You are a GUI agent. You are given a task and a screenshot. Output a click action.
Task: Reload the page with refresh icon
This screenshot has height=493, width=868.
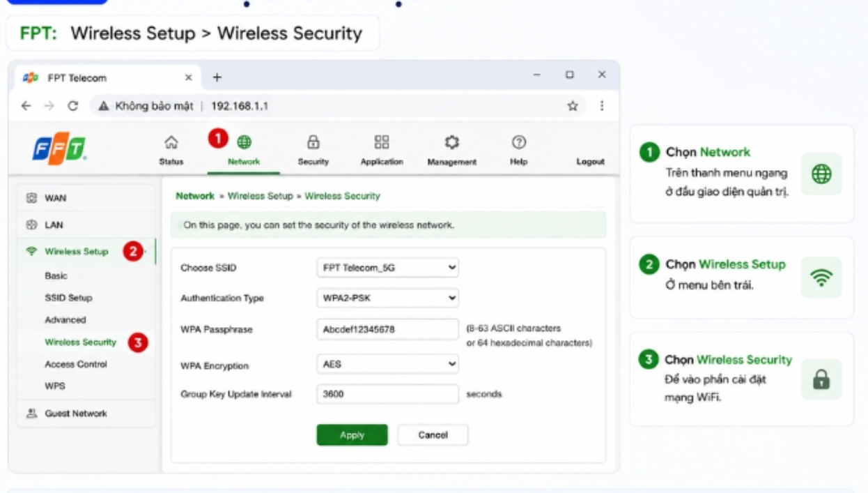[x=72, y=106]
